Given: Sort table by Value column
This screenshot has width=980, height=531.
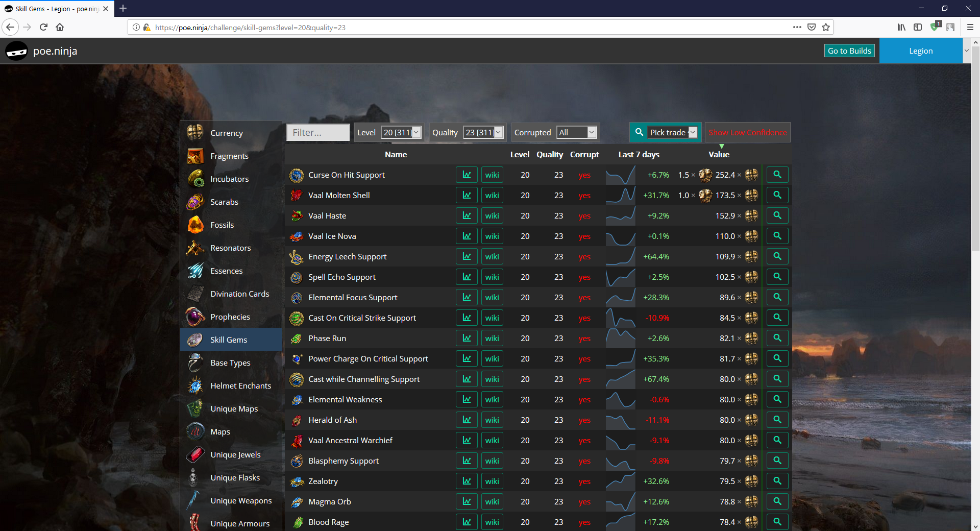Looking at the screenshot, I should pos(719,154).
